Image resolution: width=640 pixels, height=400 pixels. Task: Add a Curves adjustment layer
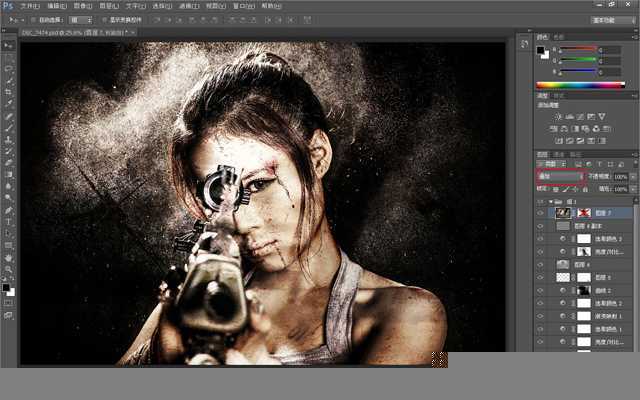click(580, 117)
